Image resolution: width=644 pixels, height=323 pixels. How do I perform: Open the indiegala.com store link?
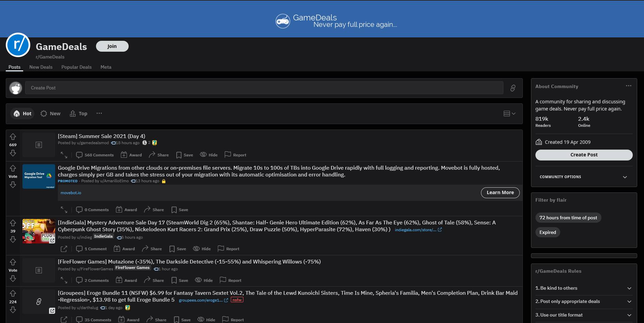click(418, 230)
